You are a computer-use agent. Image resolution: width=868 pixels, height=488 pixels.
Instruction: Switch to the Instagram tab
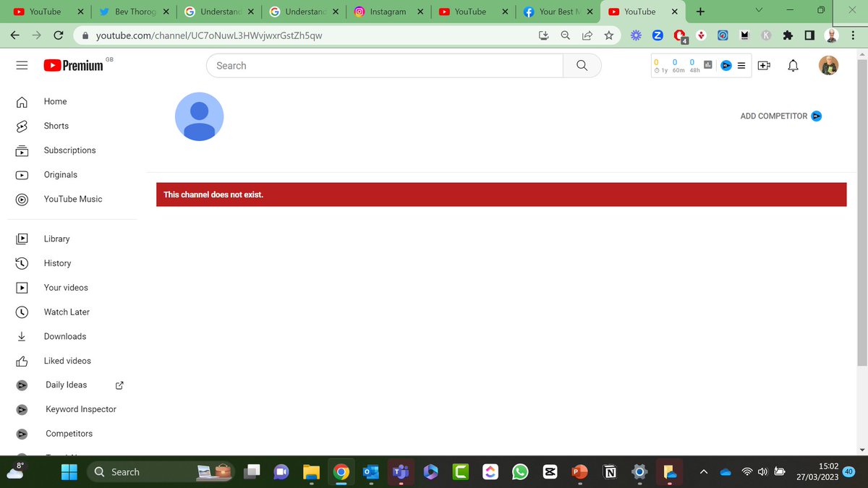point(388,12)
